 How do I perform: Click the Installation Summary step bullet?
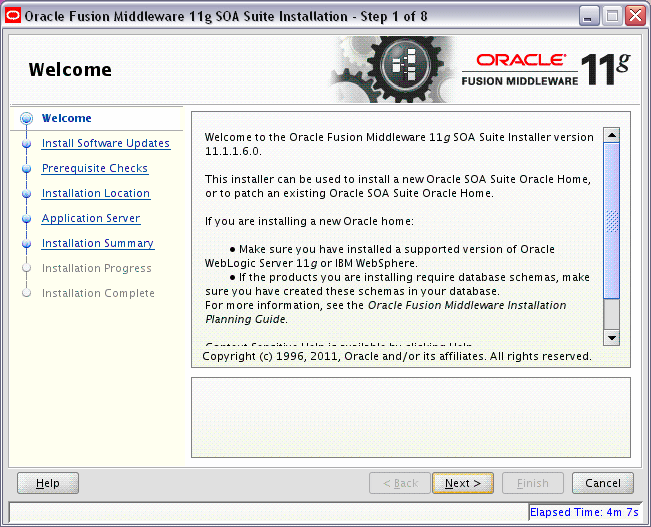click(27, 243)
